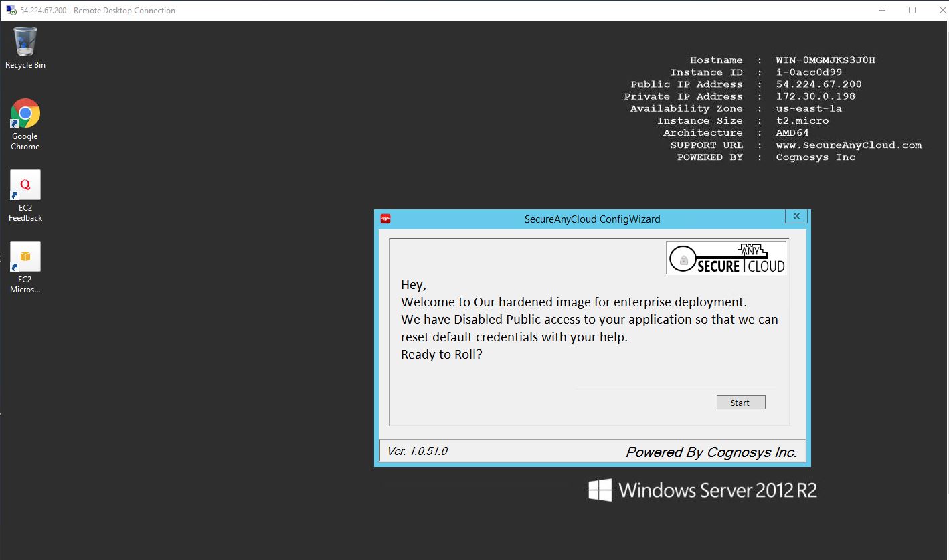Open the Recycle Bin desktop icon

[25, 43]
